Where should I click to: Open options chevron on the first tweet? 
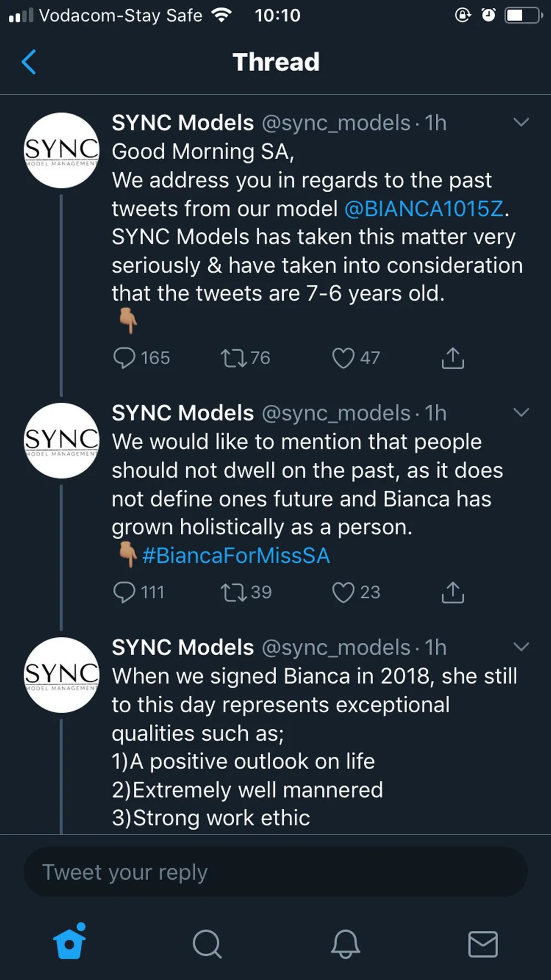tap(521, 122)
